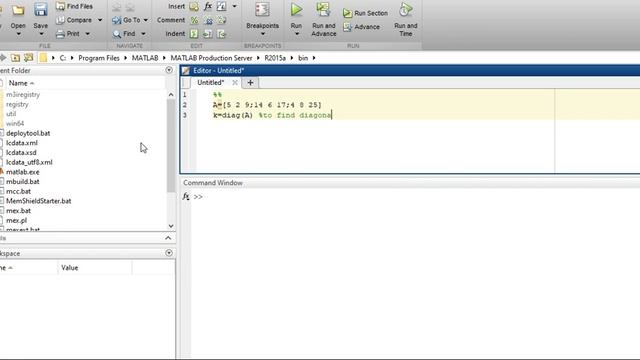Screen dimensions: 640x360
Task: Click MATLAB Production Server in path
Action: pyautogui.click(x=211, y=58)
